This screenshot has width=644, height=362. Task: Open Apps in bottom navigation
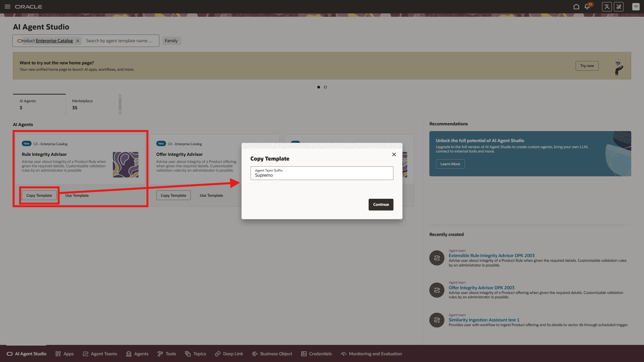(64, 354)
